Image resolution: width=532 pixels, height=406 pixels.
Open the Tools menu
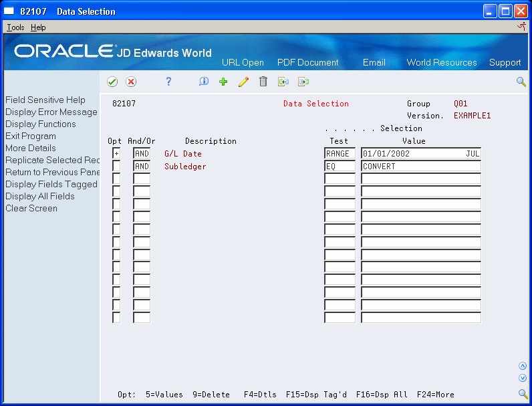pos(15,27)
